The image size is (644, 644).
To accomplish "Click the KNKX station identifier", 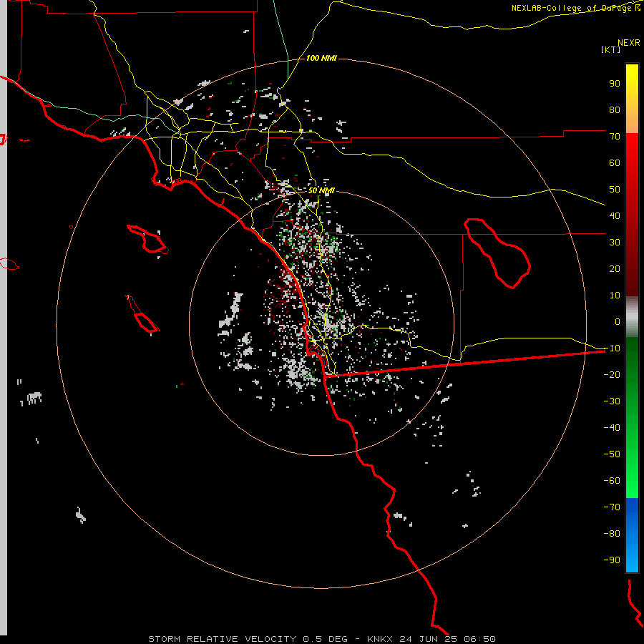I will (x=380, y=639).
